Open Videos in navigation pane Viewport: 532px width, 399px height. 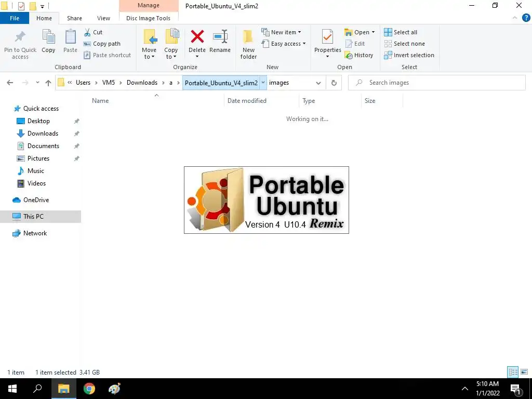coord(36,183)
